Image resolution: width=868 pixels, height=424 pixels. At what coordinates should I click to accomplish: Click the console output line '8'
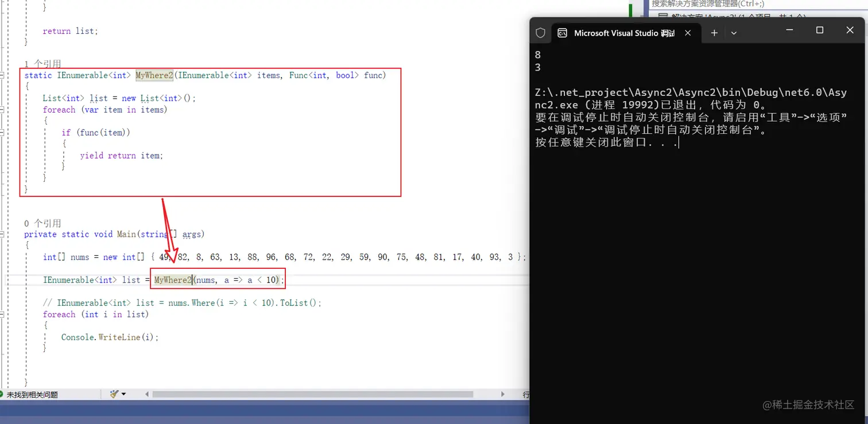538,55
